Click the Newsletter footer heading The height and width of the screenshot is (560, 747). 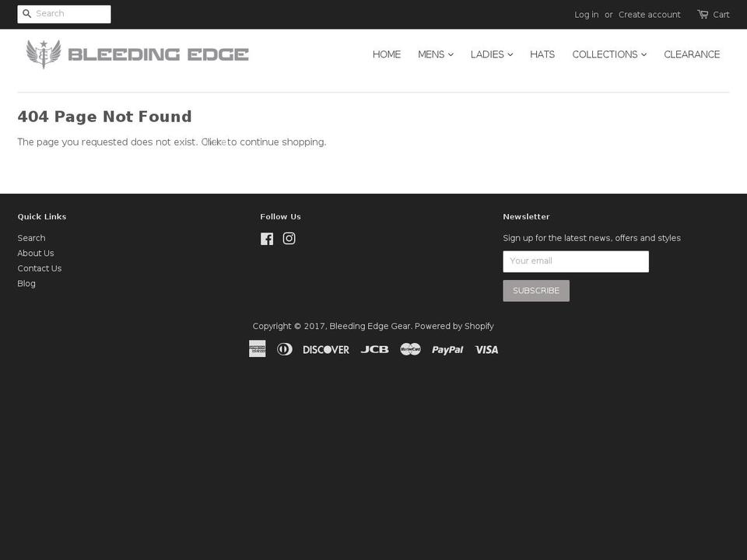click(x=526, y=217)
